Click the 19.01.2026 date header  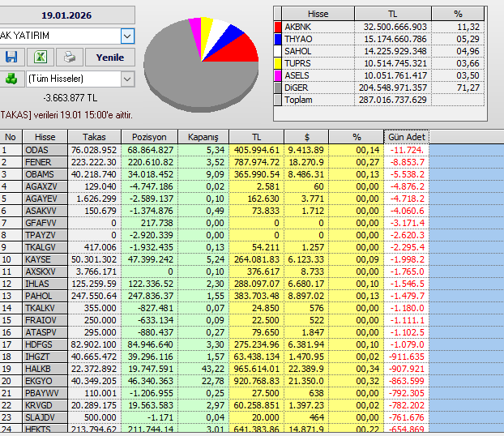point(66,15)
